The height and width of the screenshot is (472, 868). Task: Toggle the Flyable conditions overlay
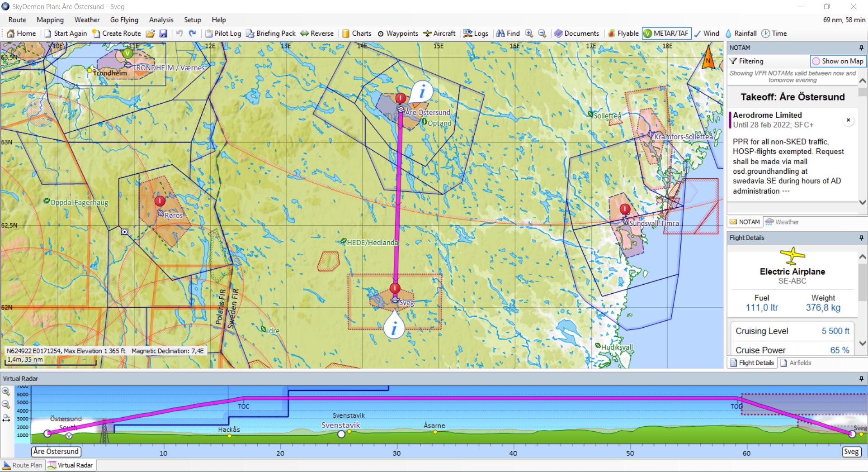coord(623,33)
